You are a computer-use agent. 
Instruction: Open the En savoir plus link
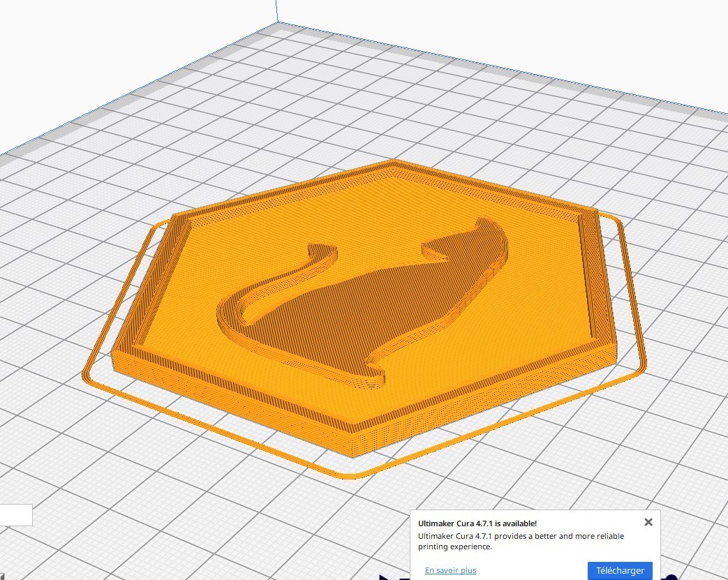[x=450, y=570]
